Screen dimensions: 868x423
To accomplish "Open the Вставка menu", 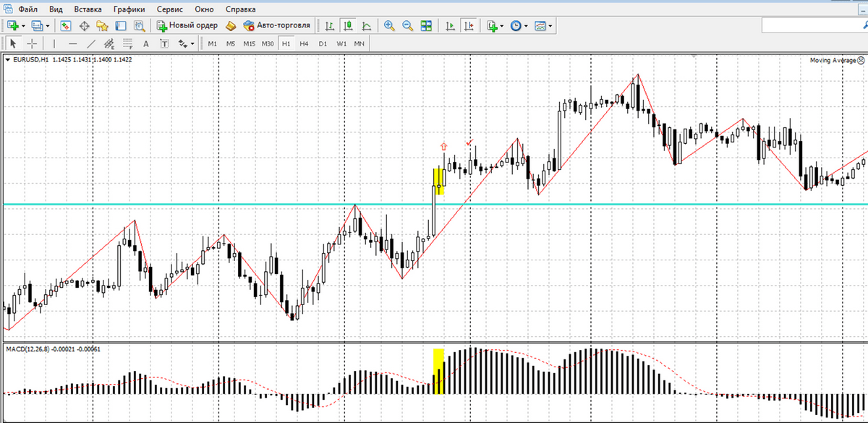I will point(88,9).
